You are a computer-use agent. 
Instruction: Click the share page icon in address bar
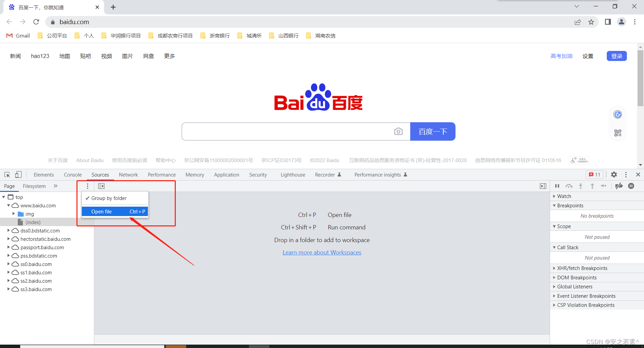tap(578, 22)
